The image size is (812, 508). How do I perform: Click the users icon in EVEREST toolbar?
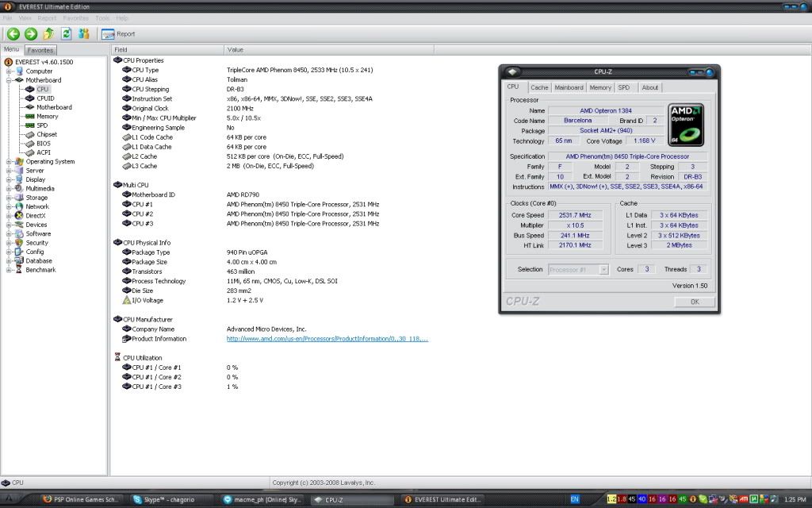coord(83,33)
